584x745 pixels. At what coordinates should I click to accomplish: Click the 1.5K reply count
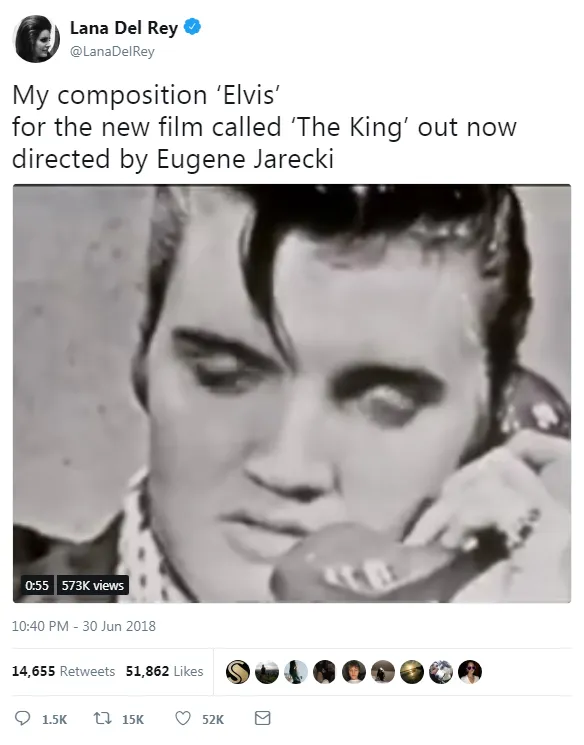(55, 719)
